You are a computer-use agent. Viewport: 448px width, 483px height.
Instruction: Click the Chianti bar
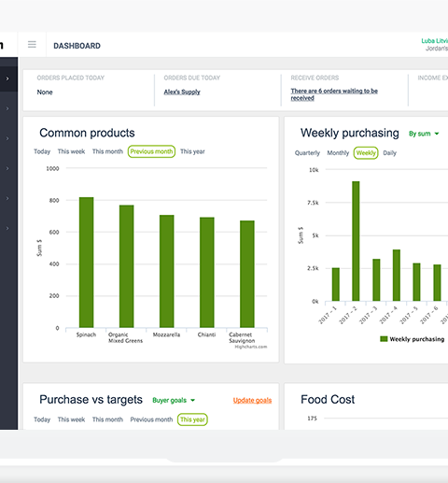point(207,273)
